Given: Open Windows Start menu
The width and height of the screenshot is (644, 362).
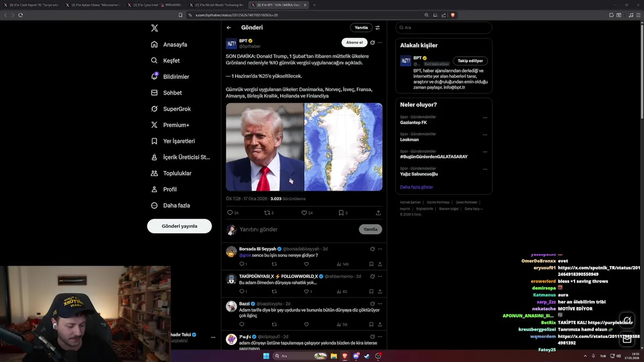Looking at the screenshot, I should (266, 356).
